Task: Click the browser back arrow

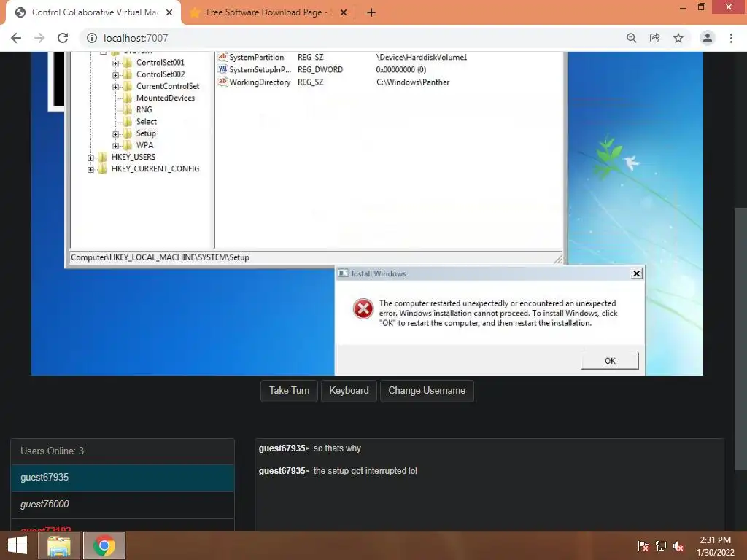Action: coord(16,38)
